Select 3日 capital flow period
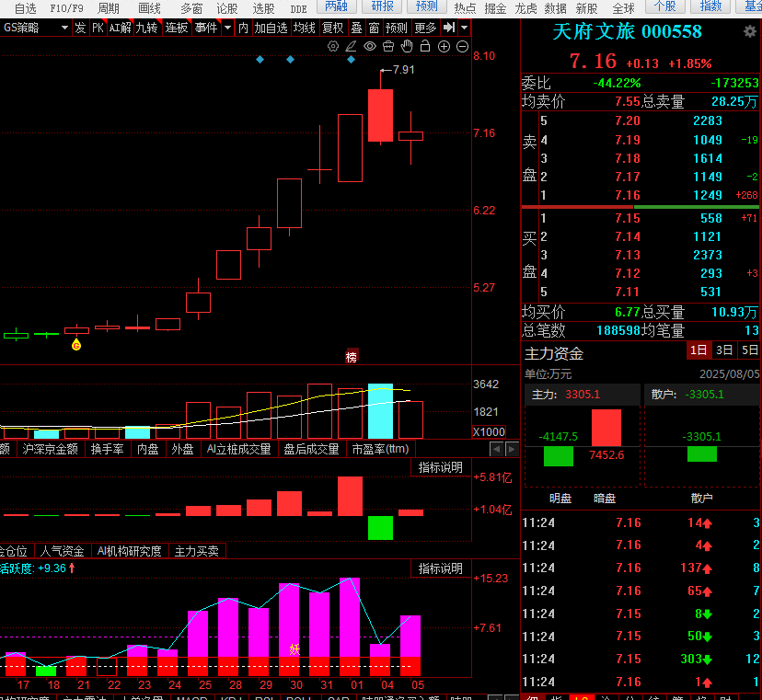This screenshot has height=700, width=762. coord(724,350)
